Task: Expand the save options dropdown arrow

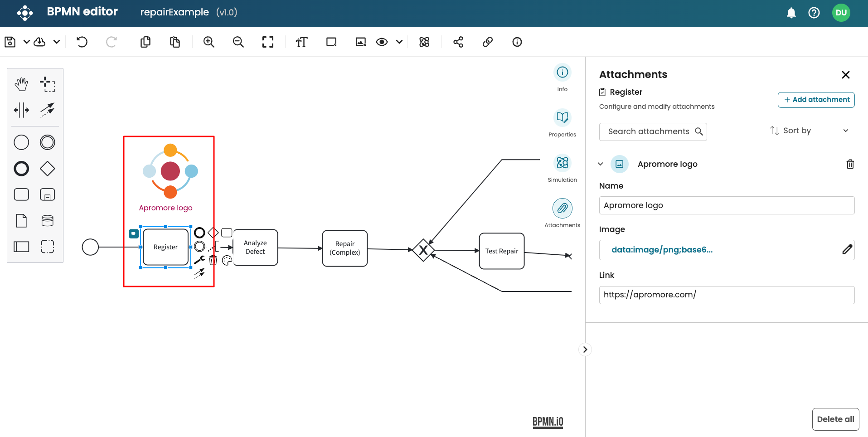Action: [27, 42]
